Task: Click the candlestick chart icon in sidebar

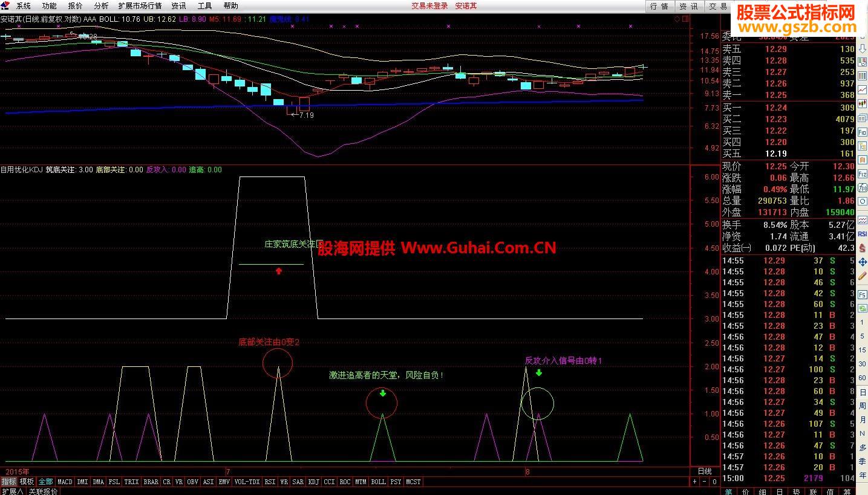Action: pos(863,103)
